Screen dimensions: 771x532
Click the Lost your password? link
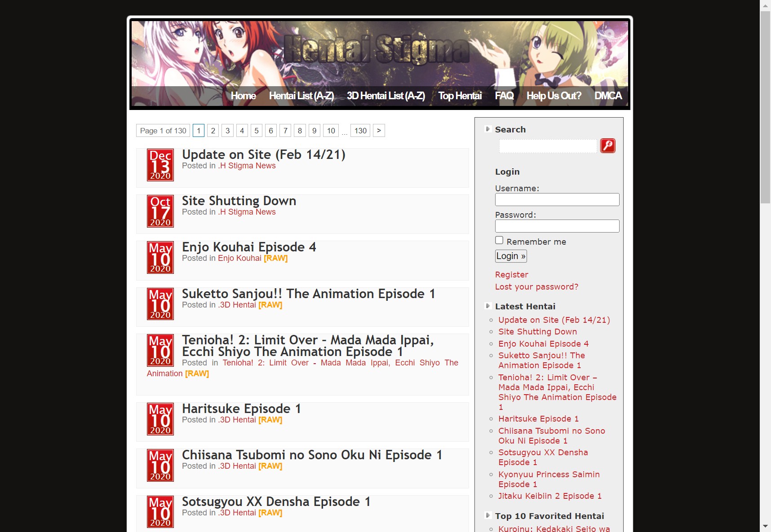click(536, 287)
